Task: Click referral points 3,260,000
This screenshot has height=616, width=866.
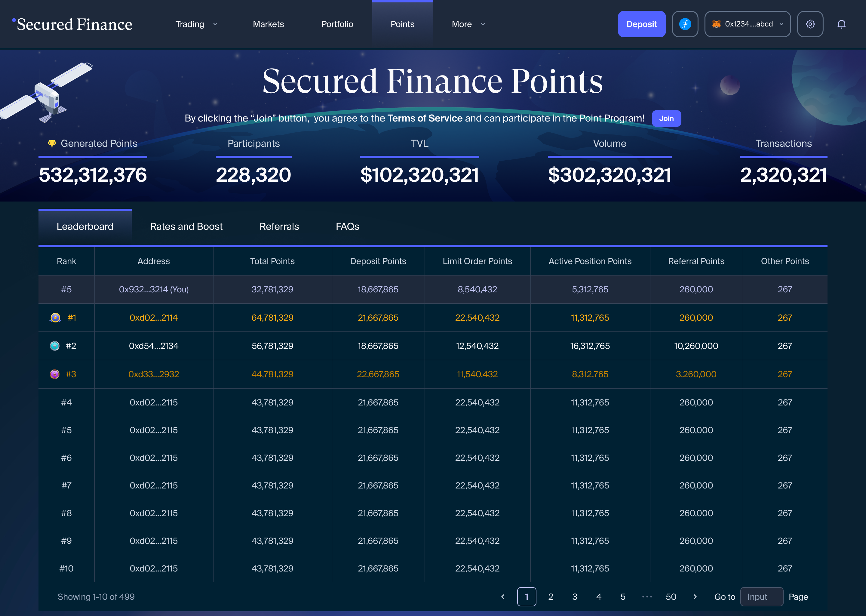Action: pos(696,374)
